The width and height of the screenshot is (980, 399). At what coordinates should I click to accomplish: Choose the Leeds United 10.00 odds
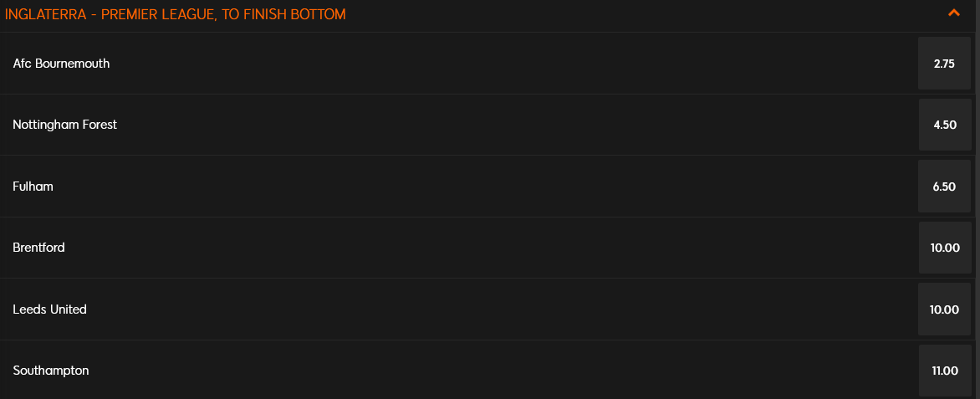[x=944, y=309]
